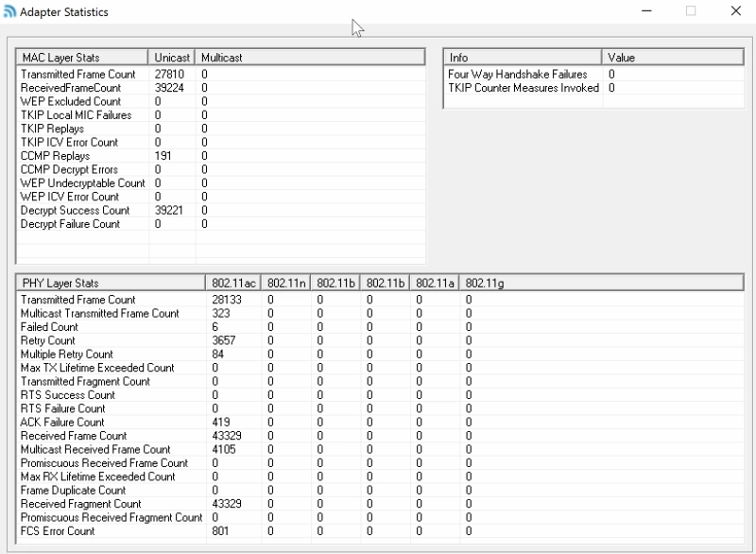Close the Adapter Statistics window
756x554 pixels.
tap(736, 10)
